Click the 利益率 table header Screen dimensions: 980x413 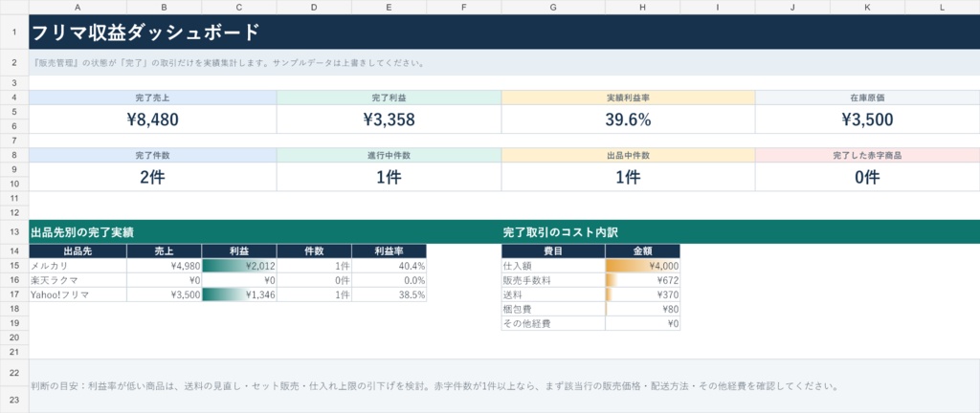pyautogui.click(x=389, y=250)
